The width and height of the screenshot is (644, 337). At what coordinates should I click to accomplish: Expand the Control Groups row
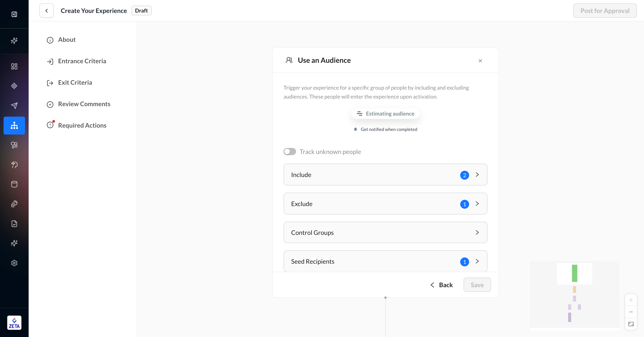[x=385, y=233]
